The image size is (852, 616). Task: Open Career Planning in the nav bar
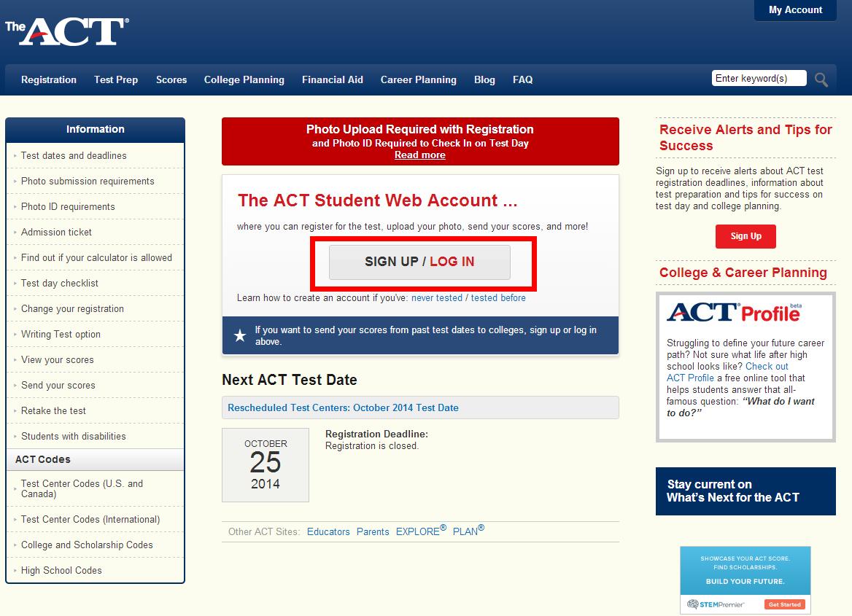coord(419,80)
